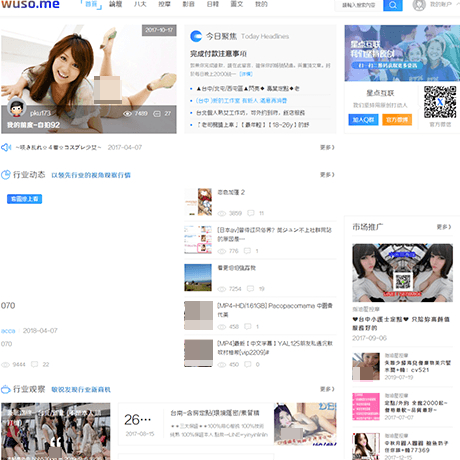Open the 市场推广 large promo thumbnail
The image size is (460, 460).
click(x=402, y=273)
